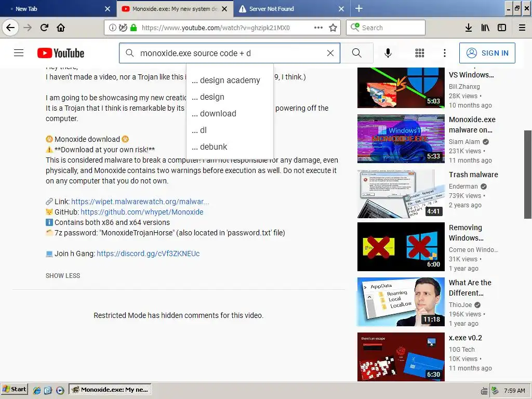532x399 pixels.
Task: Choose 'dl' search suggestion
Action: [230, 130]
